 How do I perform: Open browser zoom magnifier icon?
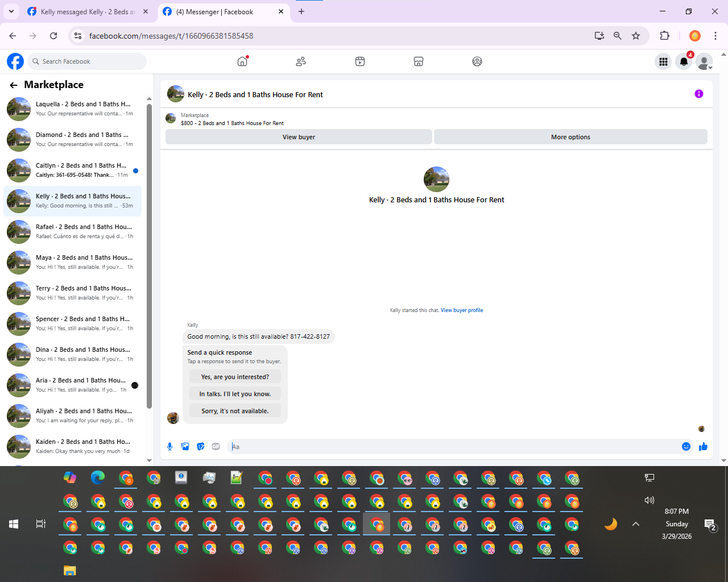618,36
